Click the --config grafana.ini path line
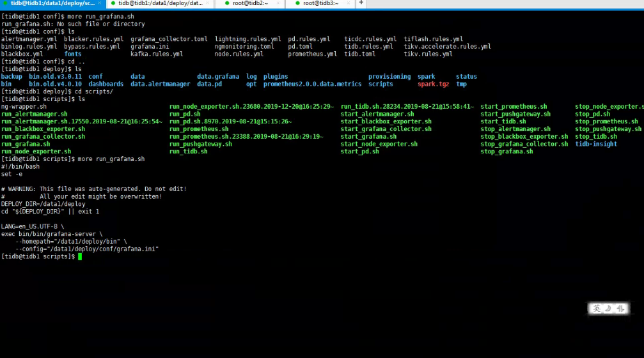This screenshot has height=358, width=644. 87,249
